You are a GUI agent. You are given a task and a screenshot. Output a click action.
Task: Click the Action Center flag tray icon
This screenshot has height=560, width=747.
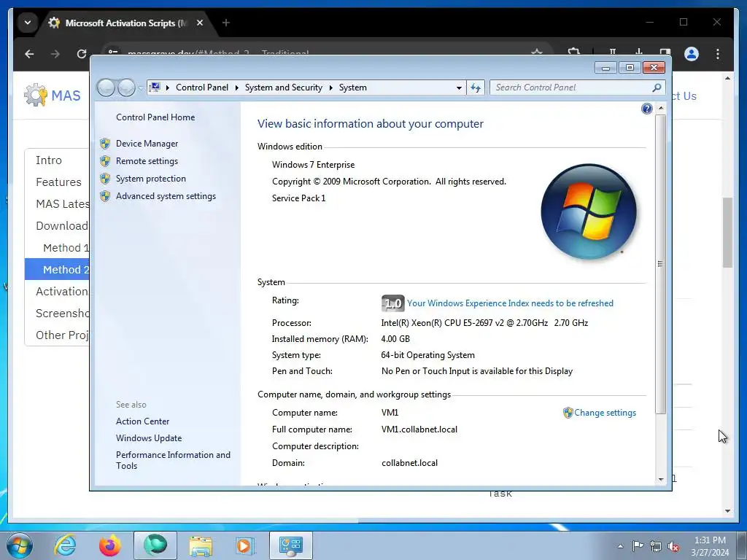tap(638, 546)
